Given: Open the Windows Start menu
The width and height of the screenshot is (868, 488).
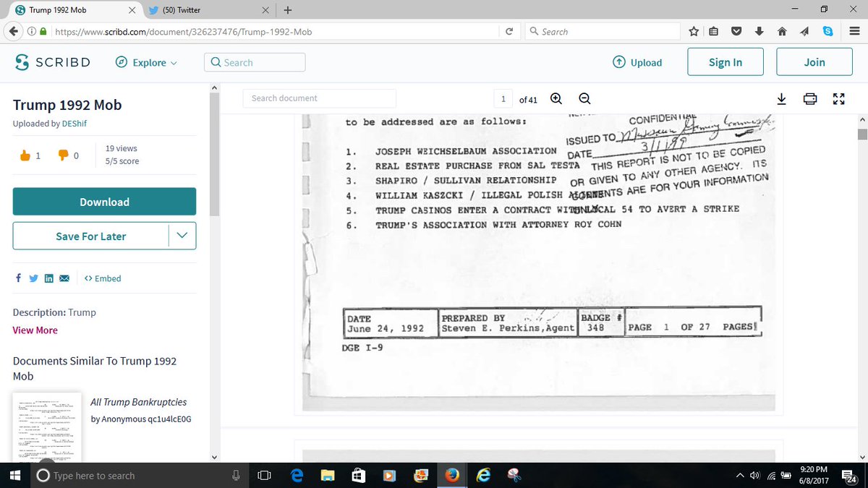Looking at the screenshot, I should coord(14,475).
